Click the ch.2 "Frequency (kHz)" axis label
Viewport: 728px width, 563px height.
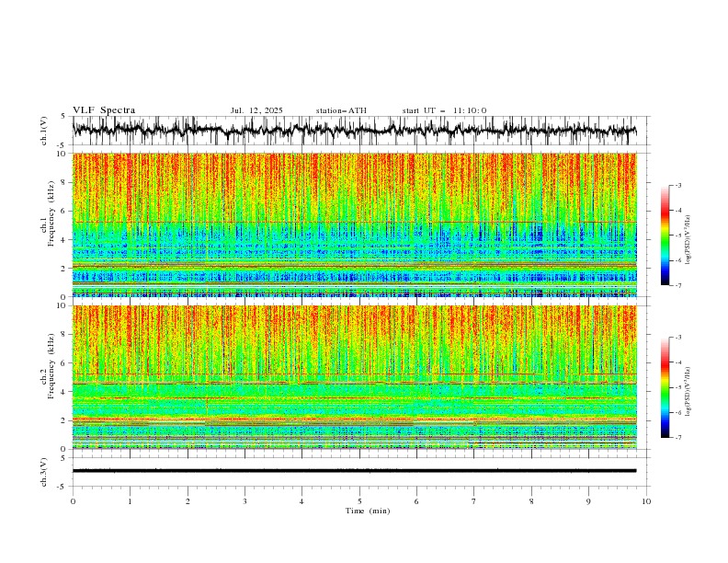pyautogui.click(x=51, y=366)
